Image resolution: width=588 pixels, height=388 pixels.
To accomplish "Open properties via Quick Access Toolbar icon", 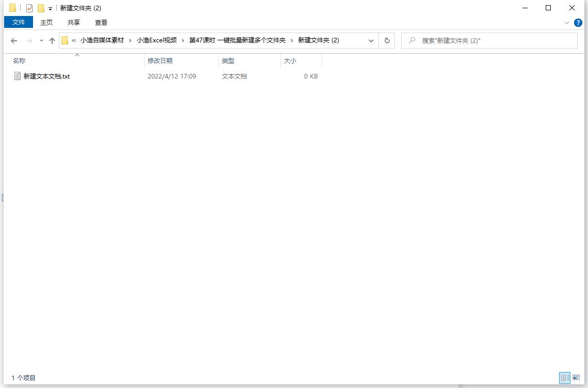I will click(28, 8).
